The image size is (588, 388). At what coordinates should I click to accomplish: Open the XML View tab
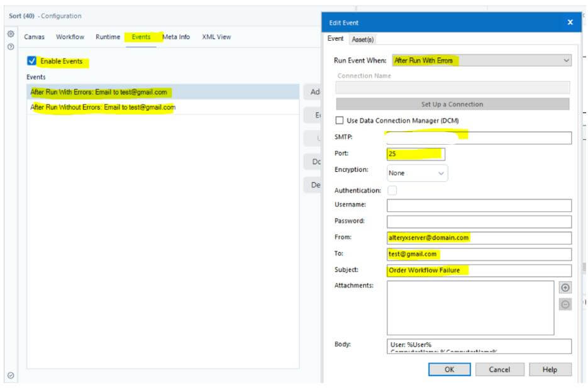[x=216, y=36]
